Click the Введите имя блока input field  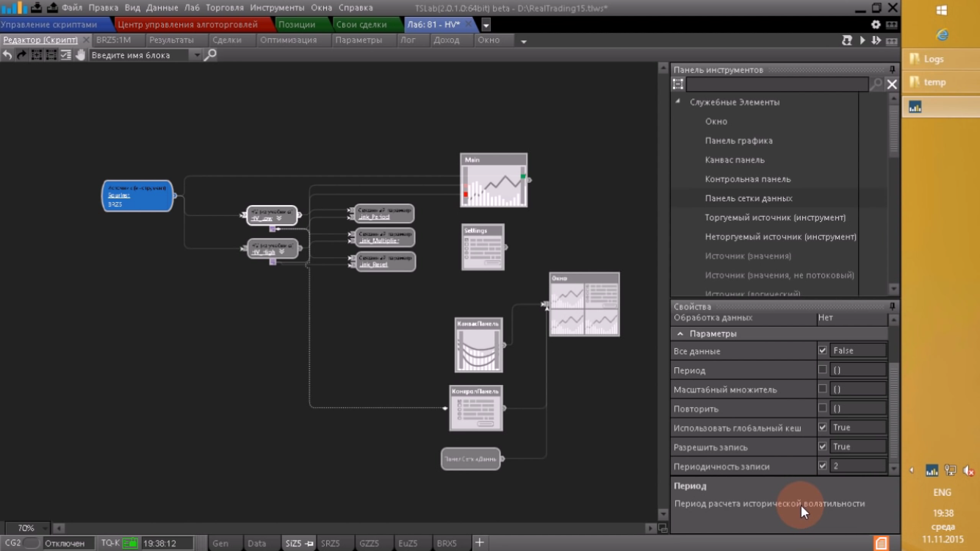pos(140,55)
